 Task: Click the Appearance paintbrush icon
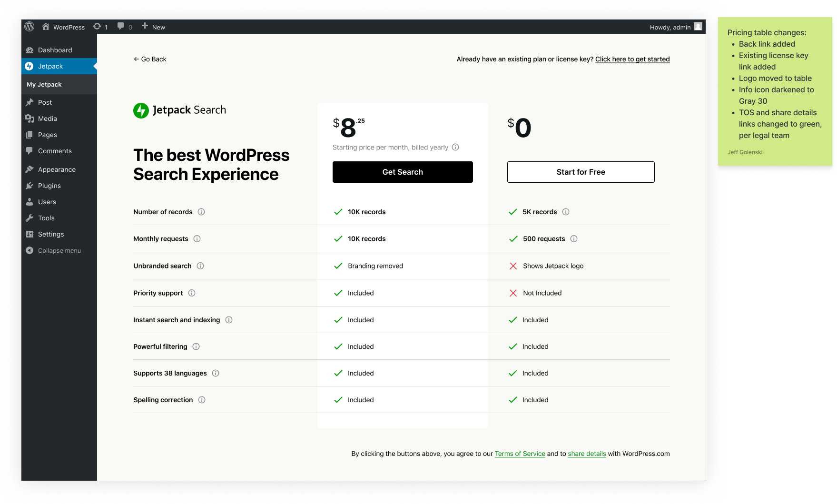30,169
